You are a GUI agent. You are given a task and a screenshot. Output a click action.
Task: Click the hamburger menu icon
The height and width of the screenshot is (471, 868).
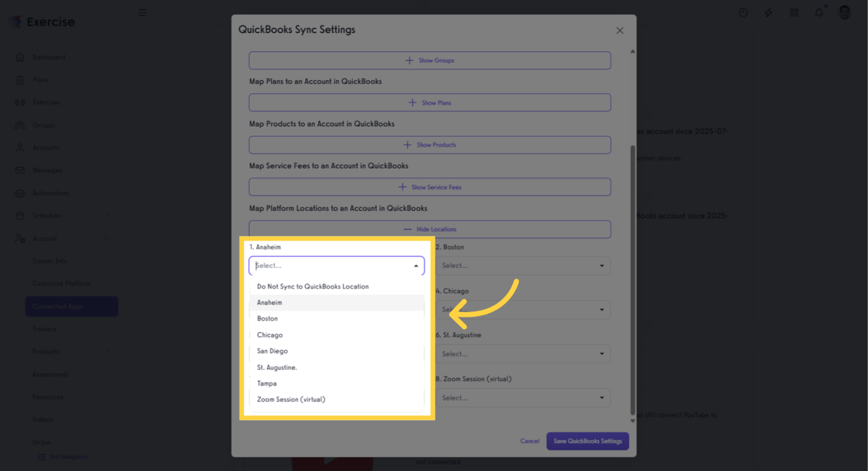[142, 13]
